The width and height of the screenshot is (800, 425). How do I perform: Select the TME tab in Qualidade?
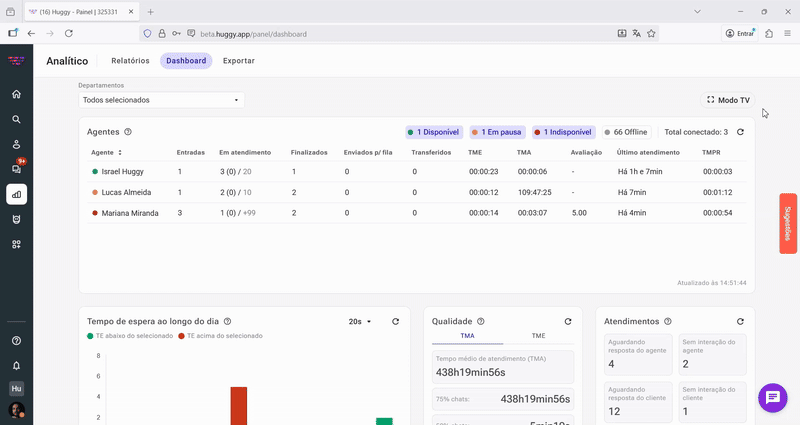point(538,337)
